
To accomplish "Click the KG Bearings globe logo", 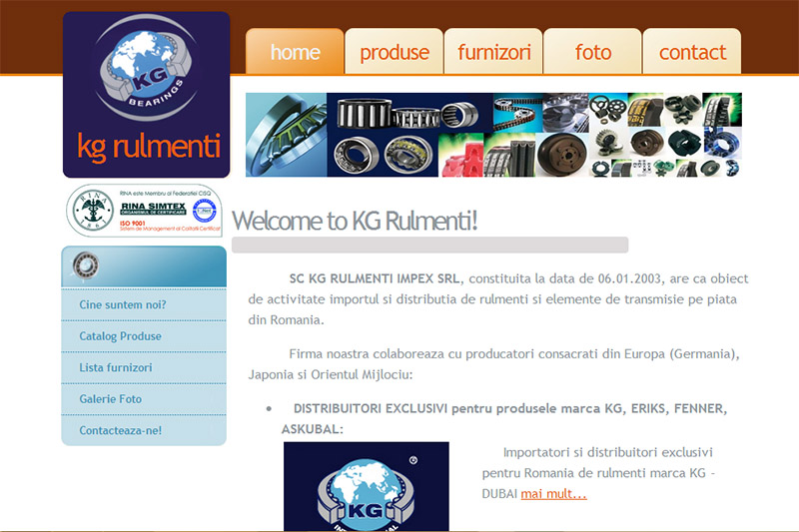I will 146,69.
